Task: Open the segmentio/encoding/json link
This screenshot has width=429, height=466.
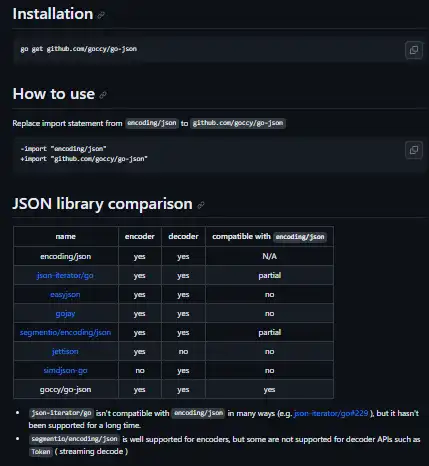Action: click(65, 333)
